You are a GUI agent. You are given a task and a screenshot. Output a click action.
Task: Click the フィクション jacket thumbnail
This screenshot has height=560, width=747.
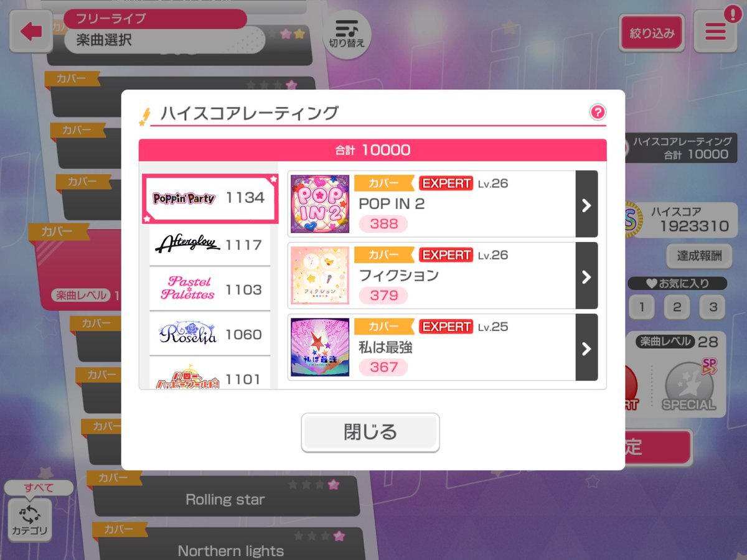pos(320,276)
